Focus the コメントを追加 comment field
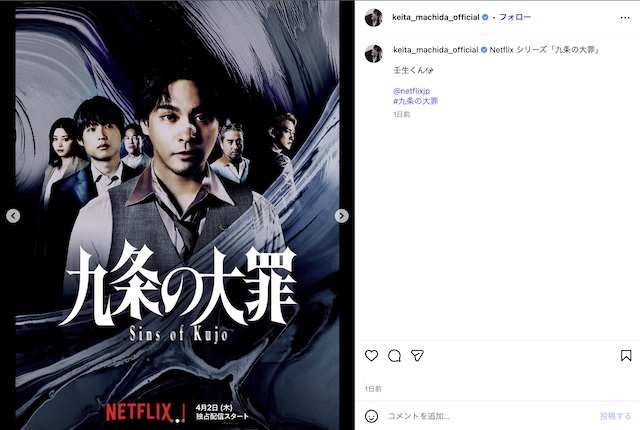This screenshot has width=640, height=430. [x=490, y=416]
